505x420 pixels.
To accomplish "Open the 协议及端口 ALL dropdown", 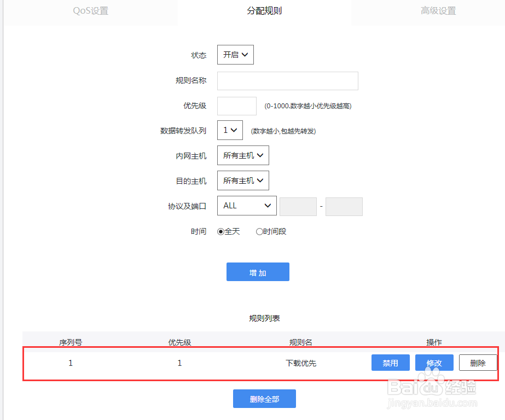I will coord(247,206).
